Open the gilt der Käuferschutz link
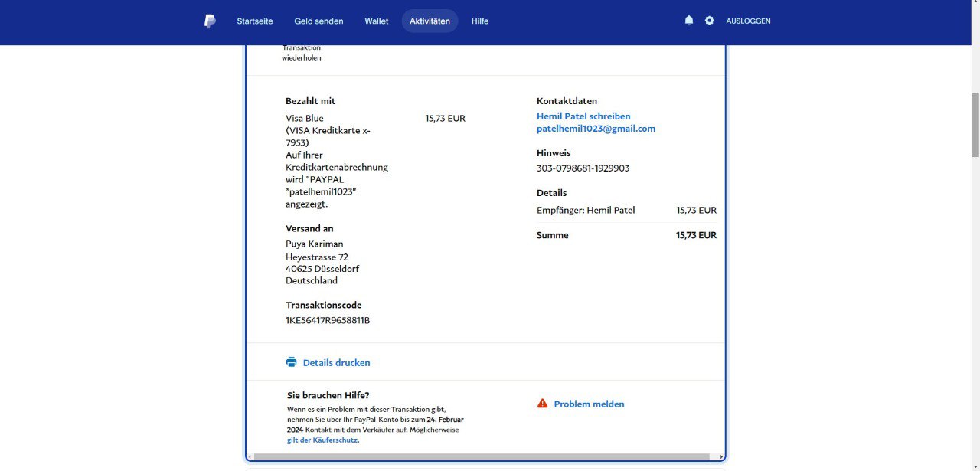 322,440
